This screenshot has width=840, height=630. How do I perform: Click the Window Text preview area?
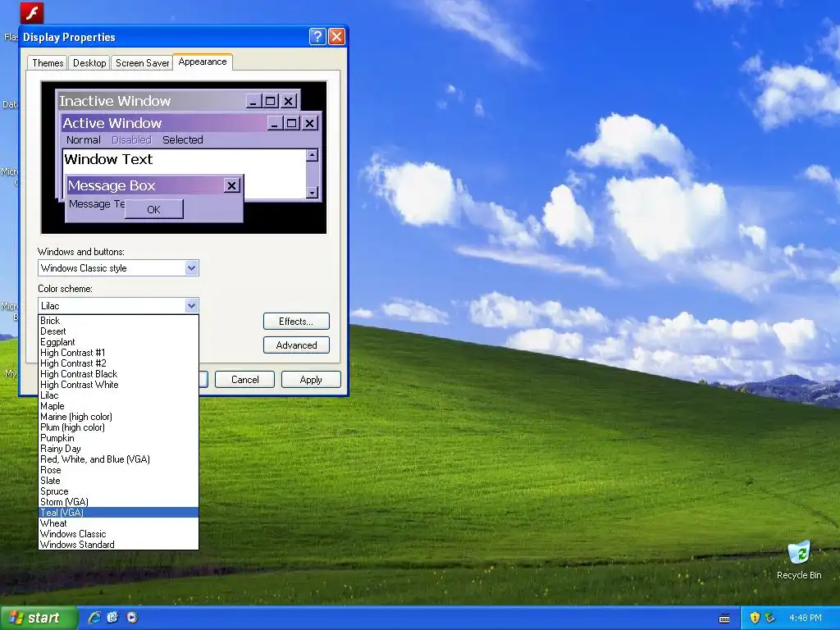tap(184, 174)
